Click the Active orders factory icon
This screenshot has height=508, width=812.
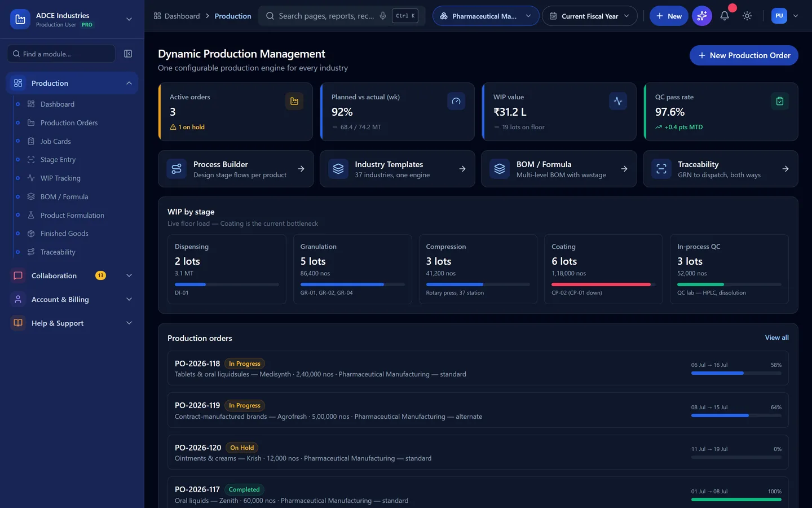coord(294,101)
